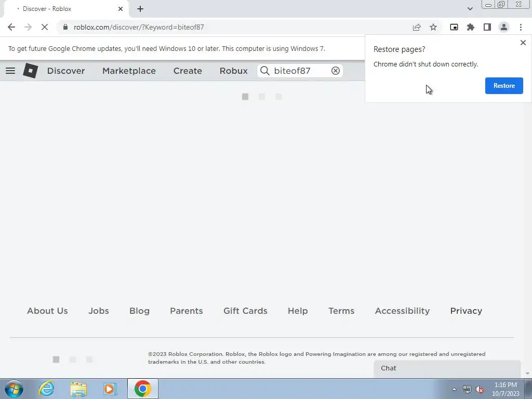The width and height of the screenshot is (532, 399).
Task: View site info via lock icon
Action: (65, 27)
